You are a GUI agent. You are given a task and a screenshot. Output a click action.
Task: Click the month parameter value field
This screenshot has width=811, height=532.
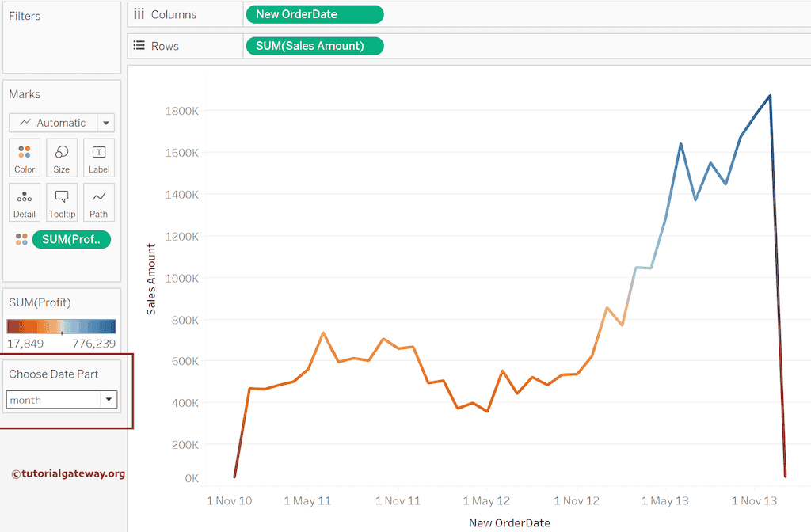click(x=53, y=400)
